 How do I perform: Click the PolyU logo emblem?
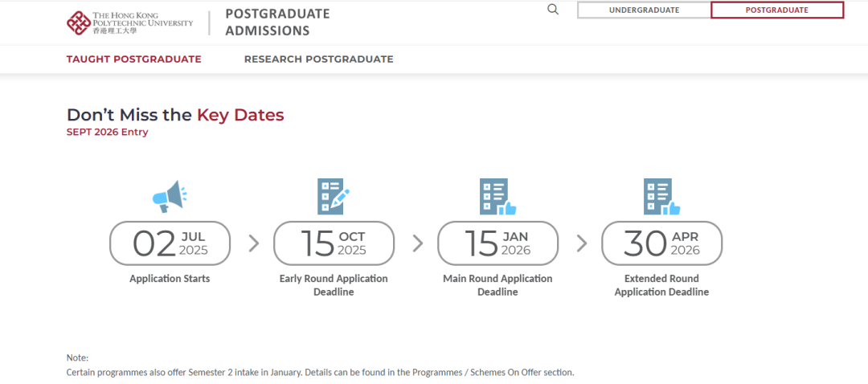click(x=78, y=23)
